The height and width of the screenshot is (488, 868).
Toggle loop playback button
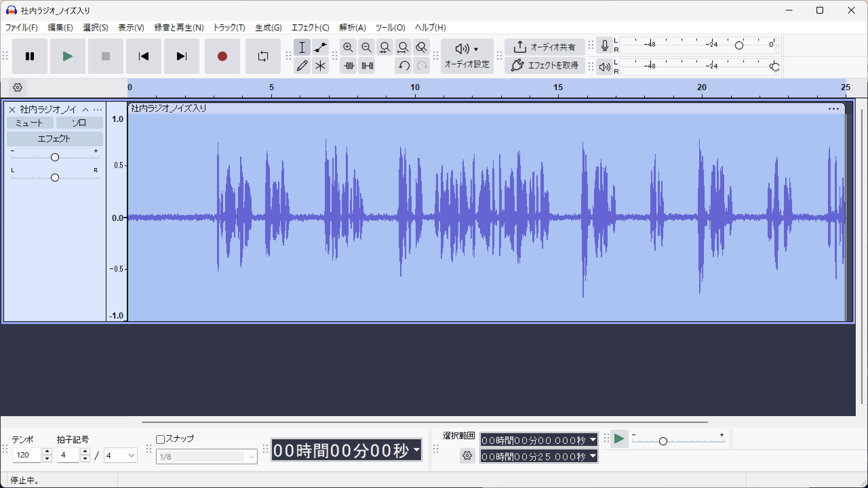tap(263, 56)
